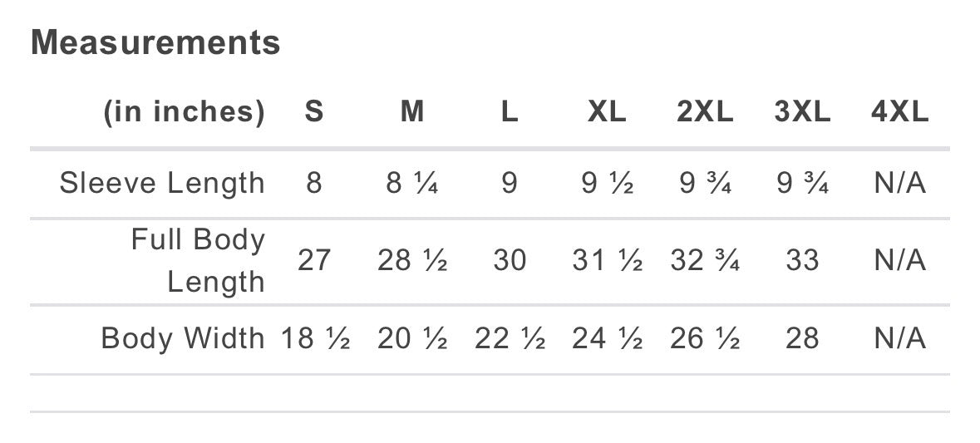
Task: Select body width value for 3XL
Action: click(802, 338)
